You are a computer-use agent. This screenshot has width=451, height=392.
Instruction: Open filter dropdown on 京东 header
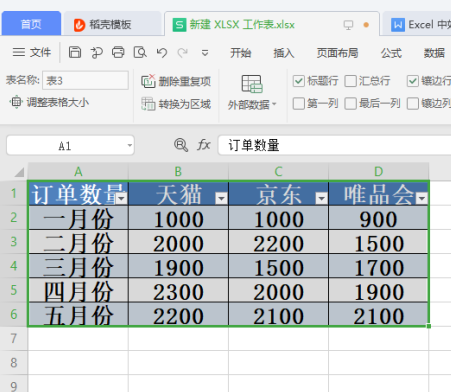coord(321,199)
